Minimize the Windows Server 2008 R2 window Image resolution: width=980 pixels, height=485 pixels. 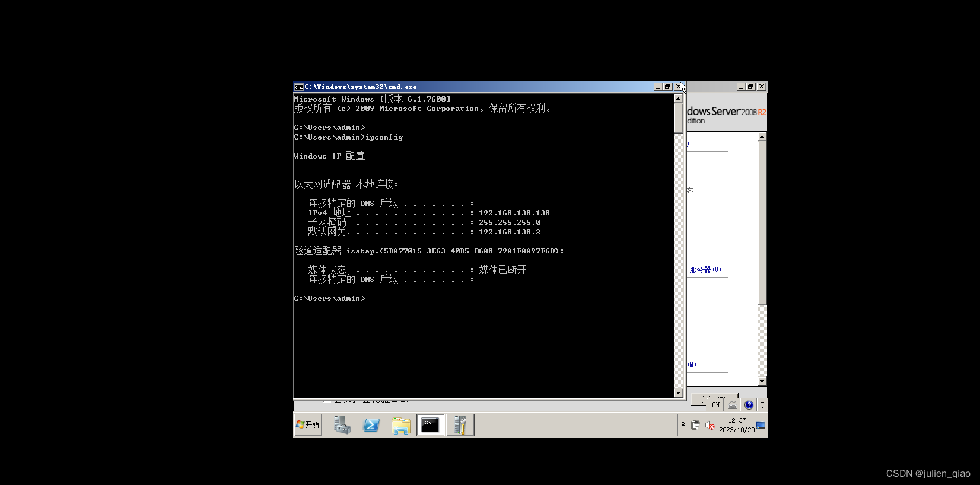point(741,87)
